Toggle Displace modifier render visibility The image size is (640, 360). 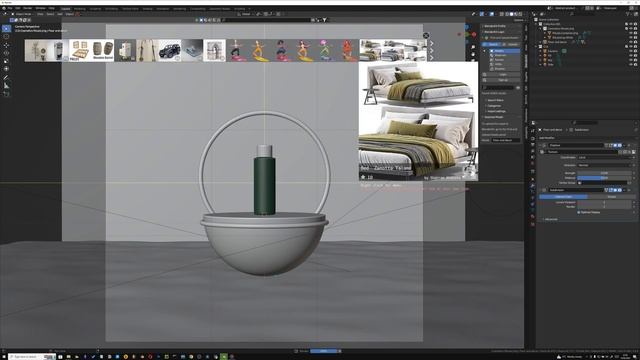620,145
